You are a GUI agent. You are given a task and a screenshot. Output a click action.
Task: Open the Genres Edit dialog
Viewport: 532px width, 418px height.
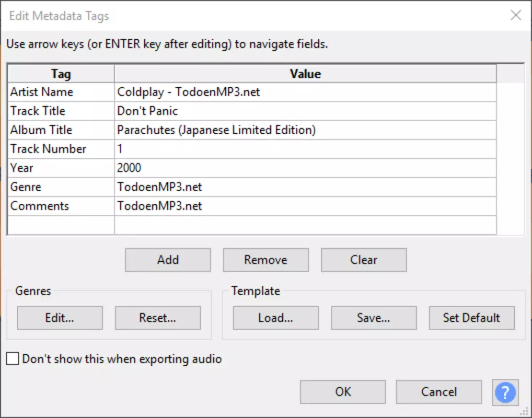pyautogui.click(x=60, y=318)
